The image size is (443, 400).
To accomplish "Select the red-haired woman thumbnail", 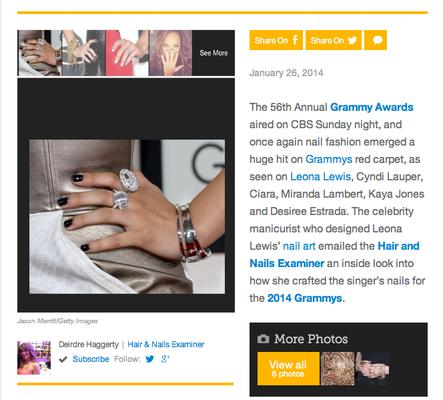I will click(x=170, y=53).
